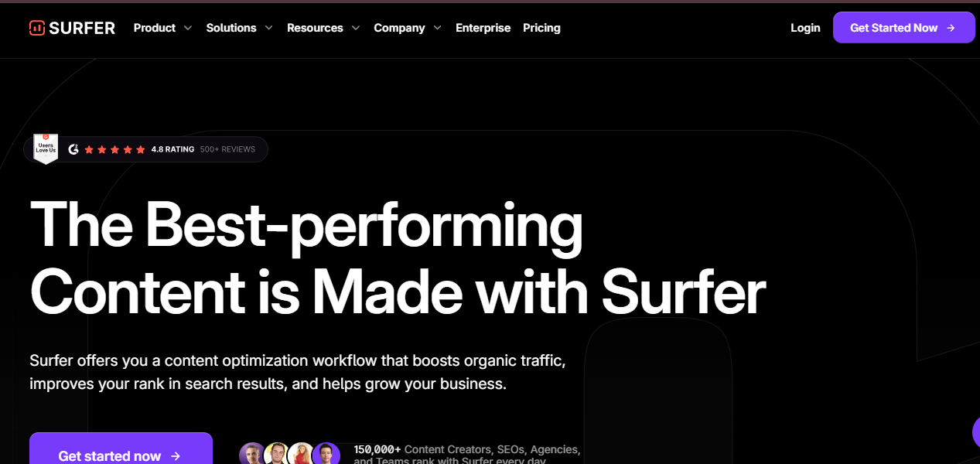Click the G2 logo icon beside the stars
Screen dimensions: 980x464
[73, 149]
